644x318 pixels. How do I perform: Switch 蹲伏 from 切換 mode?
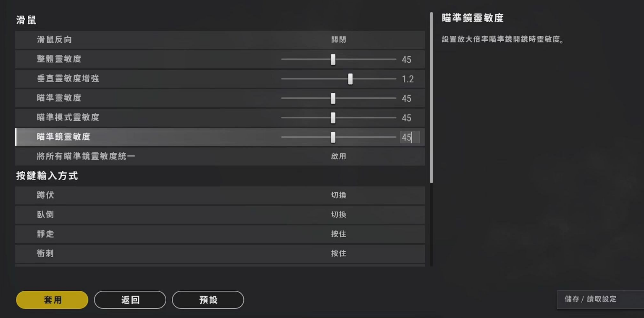(339, 195)
